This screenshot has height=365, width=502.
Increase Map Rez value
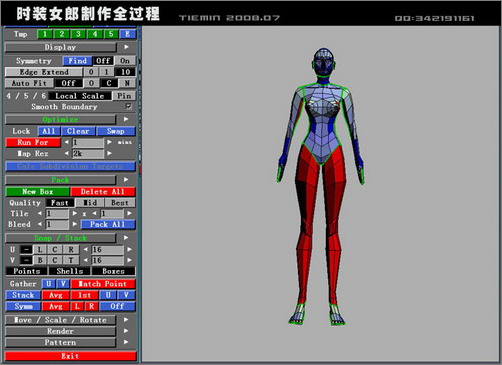(x=109, y=154)
